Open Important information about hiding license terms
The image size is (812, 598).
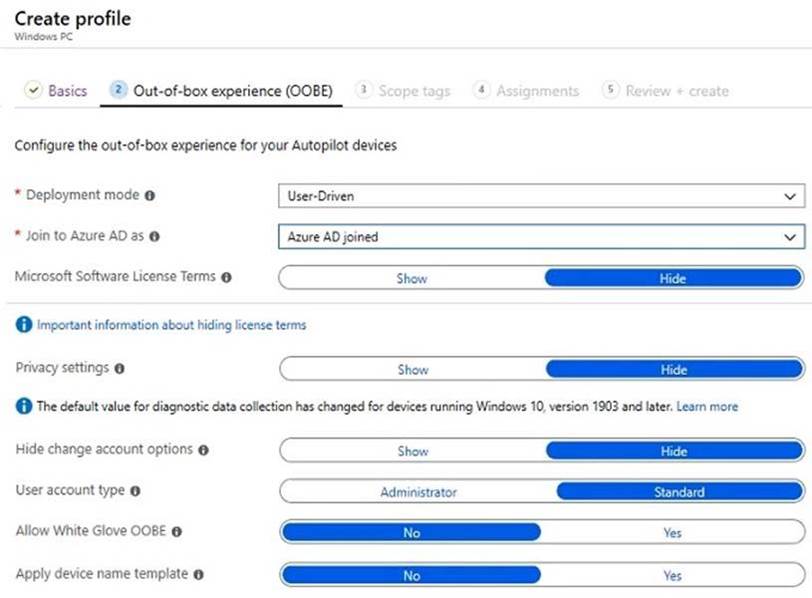171,325
